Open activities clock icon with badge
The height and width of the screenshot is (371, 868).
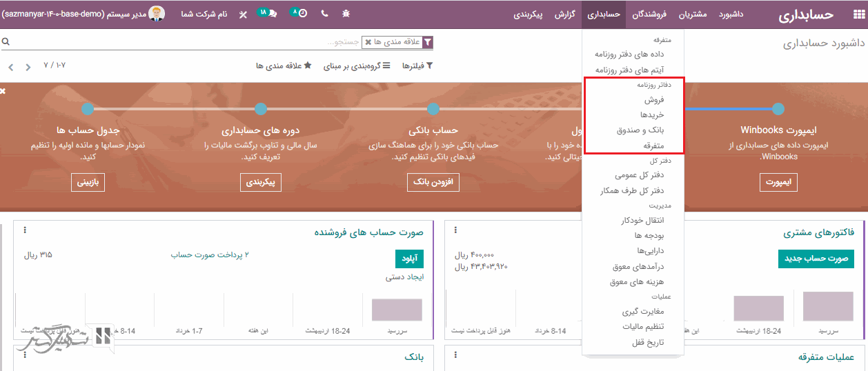click(299, 14)
